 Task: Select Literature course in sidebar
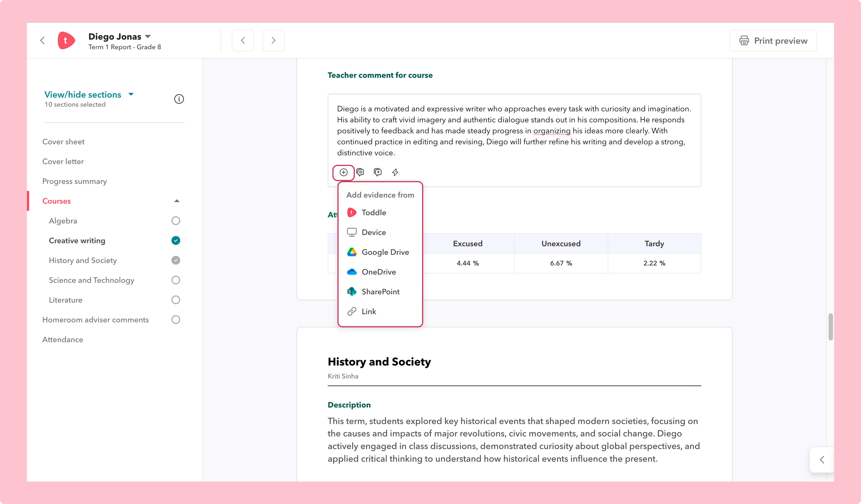(x=66, y=300)
